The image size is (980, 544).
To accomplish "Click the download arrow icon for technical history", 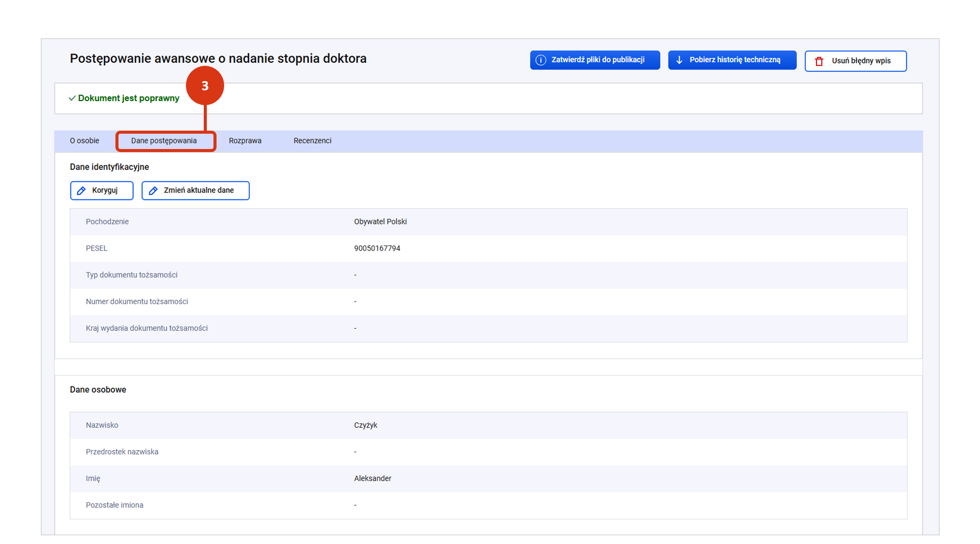I will coord(679,60).
